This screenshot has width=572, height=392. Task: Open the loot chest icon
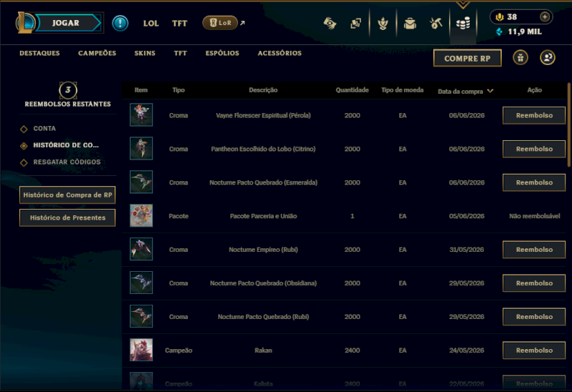[x=410, y=24]
